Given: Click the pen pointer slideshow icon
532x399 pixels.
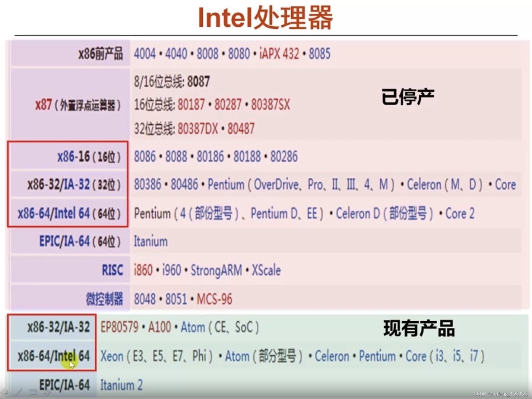Looking at the screenshot, I should pyautogui.click(x=19, y=393).
